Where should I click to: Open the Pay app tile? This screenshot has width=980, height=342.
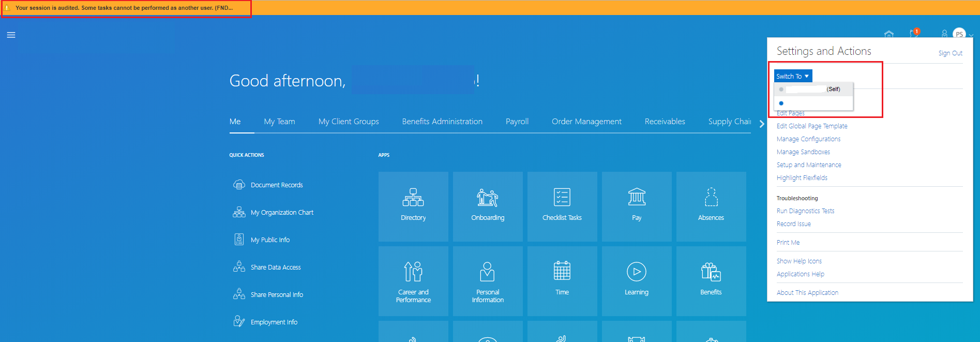[x=636, y=206]
